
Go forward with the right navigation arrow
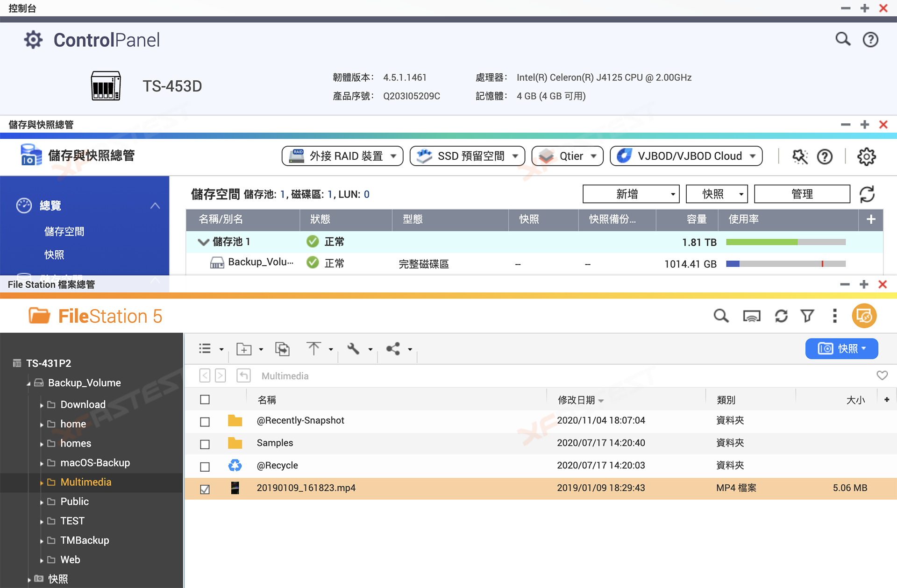(221, 375)
